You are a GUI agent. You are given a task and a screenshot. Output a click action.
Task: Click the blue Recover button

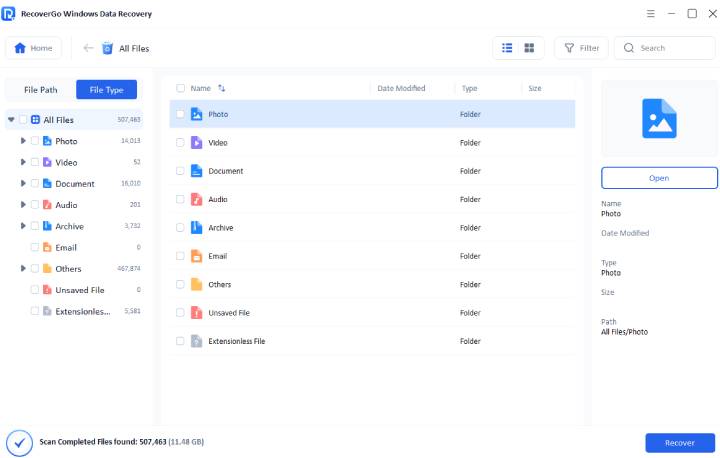tap(680, 443)
